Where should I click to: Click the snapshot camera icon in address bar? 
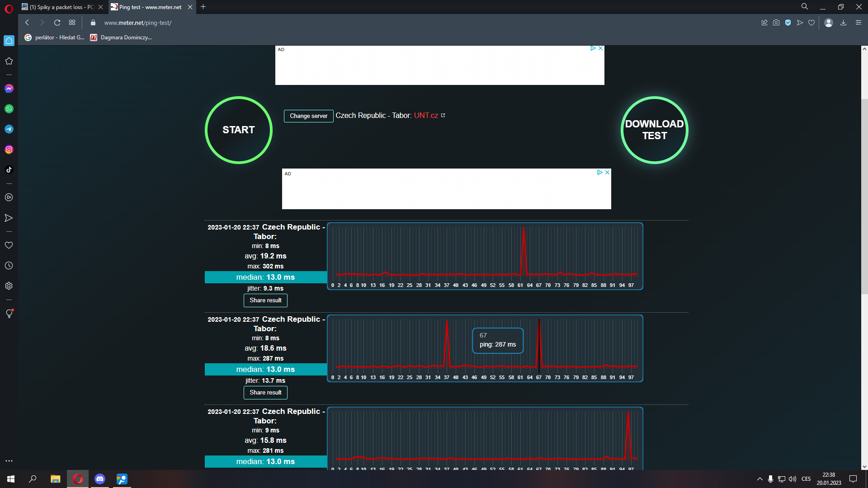tap(776, 23)
